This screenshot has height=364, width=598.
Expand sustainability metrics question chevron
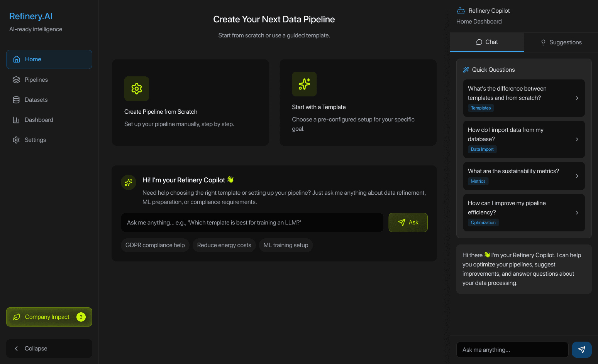click(577, 176)
